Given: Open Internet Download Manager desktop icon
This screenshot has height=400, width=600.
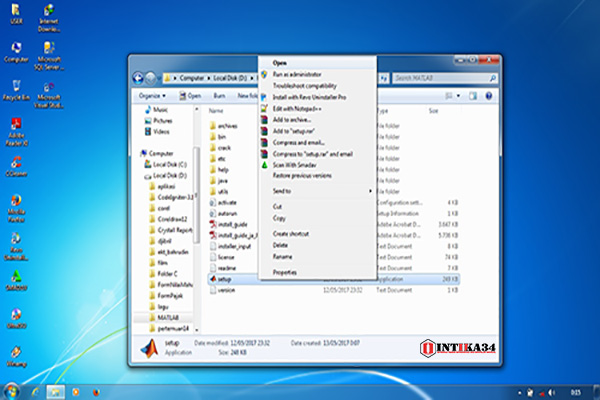Looking at the screenshot, I should 49,18.
